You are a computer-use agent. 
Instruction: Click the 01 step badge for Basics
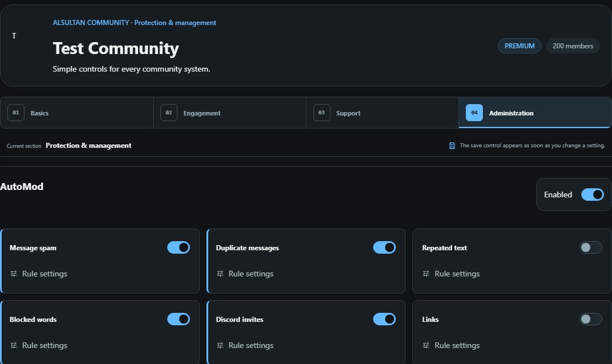[16, 113]
